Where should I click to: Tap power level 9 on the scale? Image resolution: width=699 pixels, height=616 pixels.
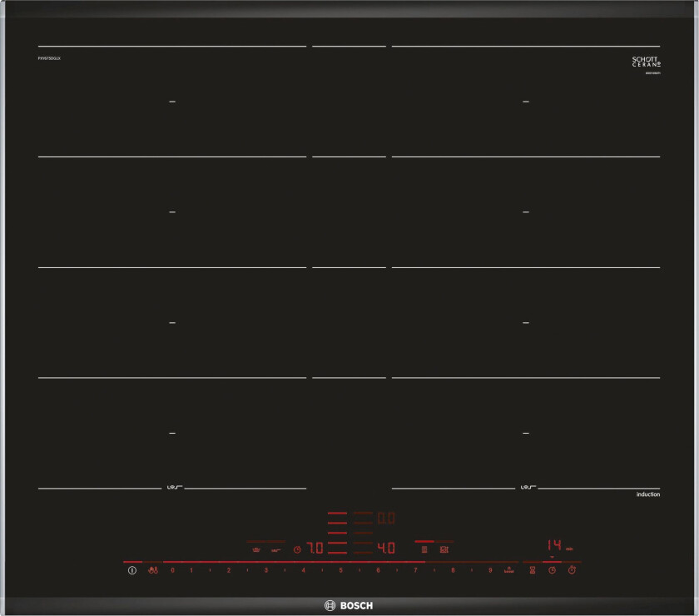click(x=490, y=570)
